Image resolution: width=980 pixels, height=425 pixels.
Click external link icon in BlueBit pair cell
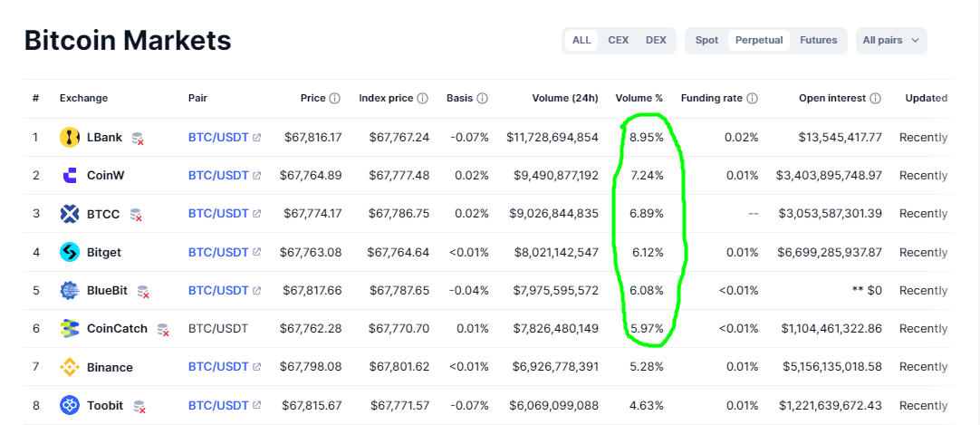click(x=256, y=291)
